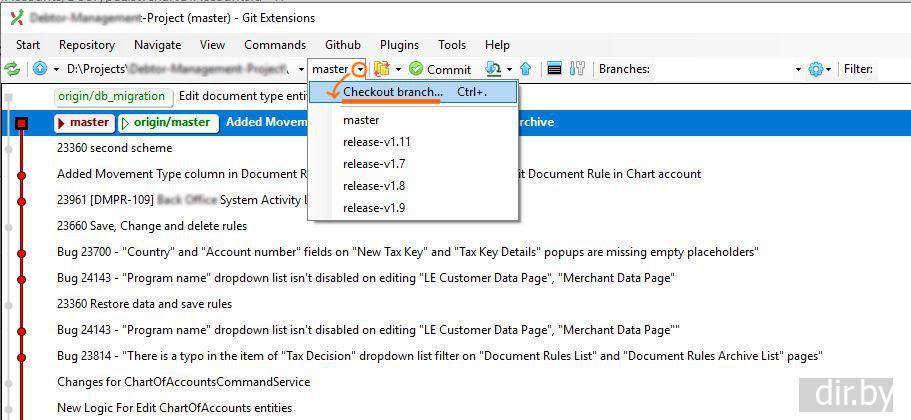Click inside the Branches filter field

[720, 69]
